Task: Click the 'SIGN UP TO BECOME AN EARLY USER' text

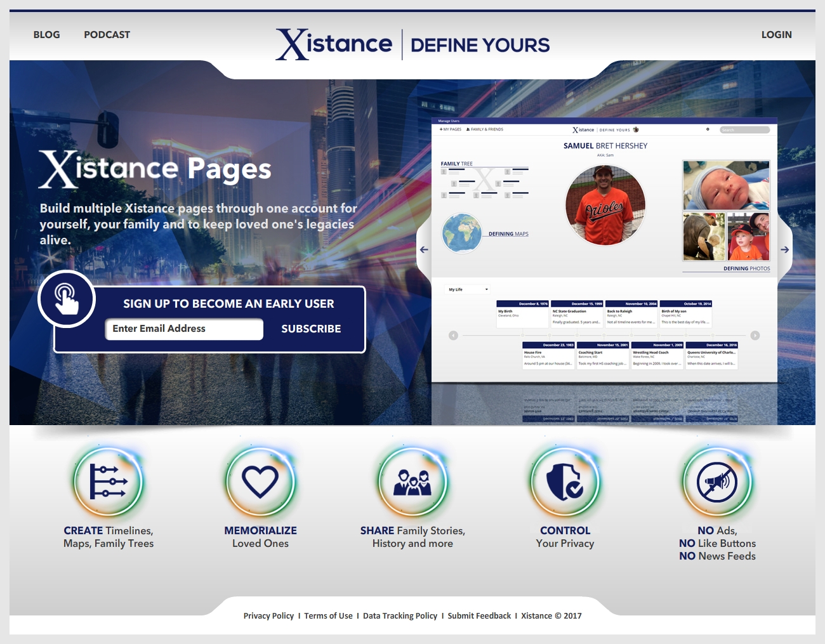Action: pos(228,304)
